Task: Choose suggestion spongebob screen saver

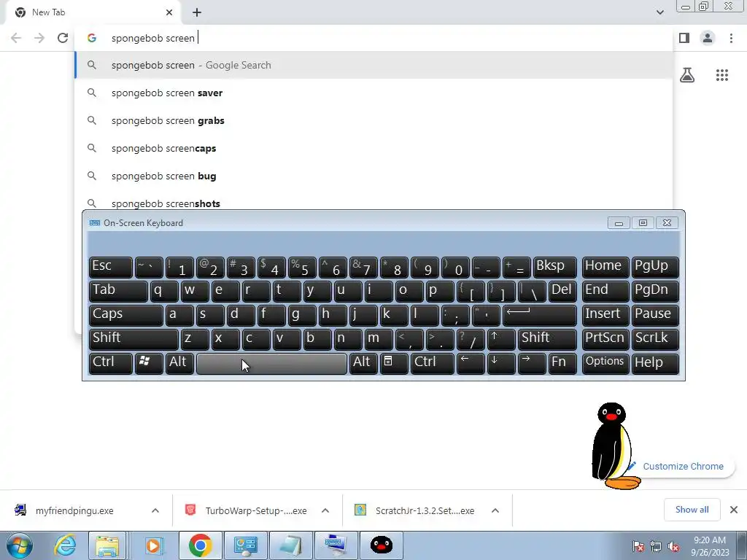Action: click(373, 93)
